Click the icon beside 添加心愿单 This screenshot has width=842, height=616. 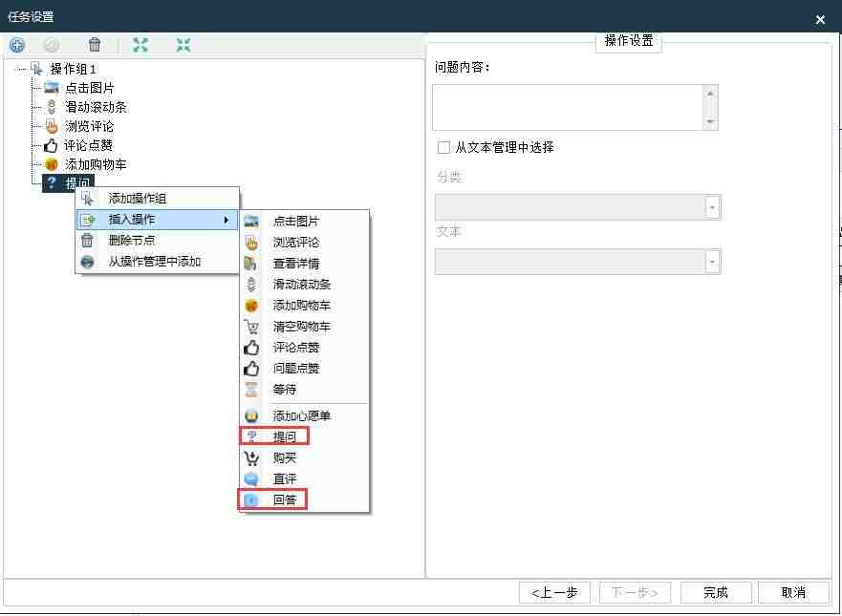coord(251,415)
